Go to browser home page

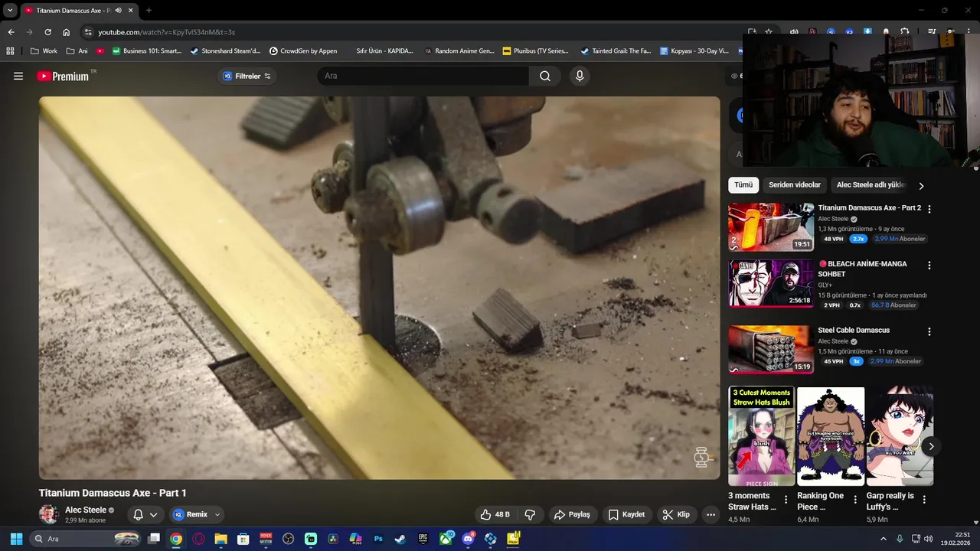(x=67, y=32)
